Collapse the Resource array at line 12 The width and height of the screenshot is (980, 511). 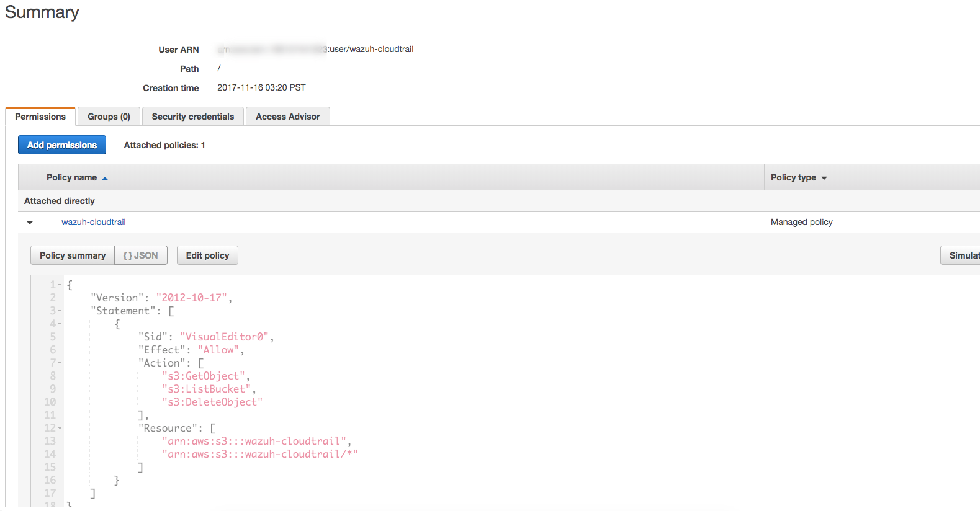60,429
